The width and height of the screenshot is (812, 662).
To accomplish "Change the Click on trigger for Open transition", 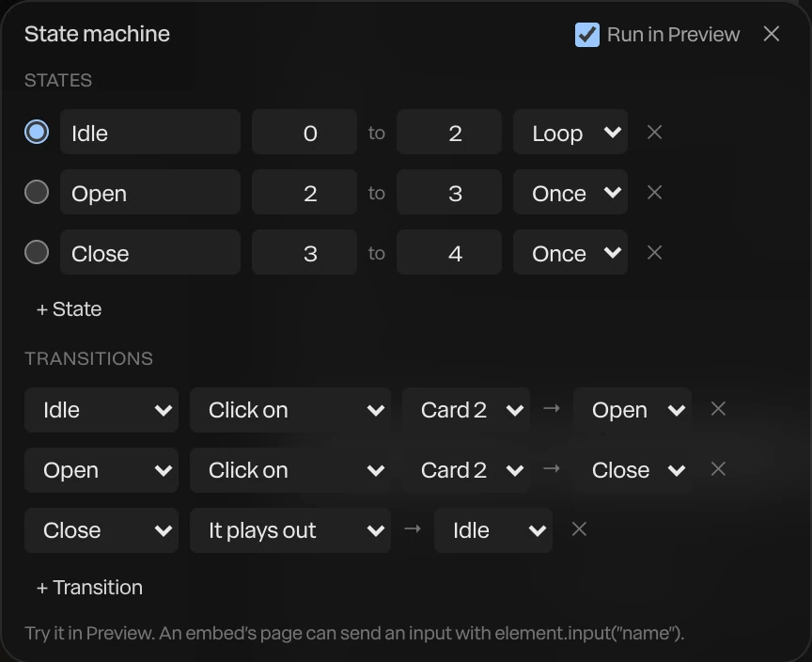I will 290,470.
